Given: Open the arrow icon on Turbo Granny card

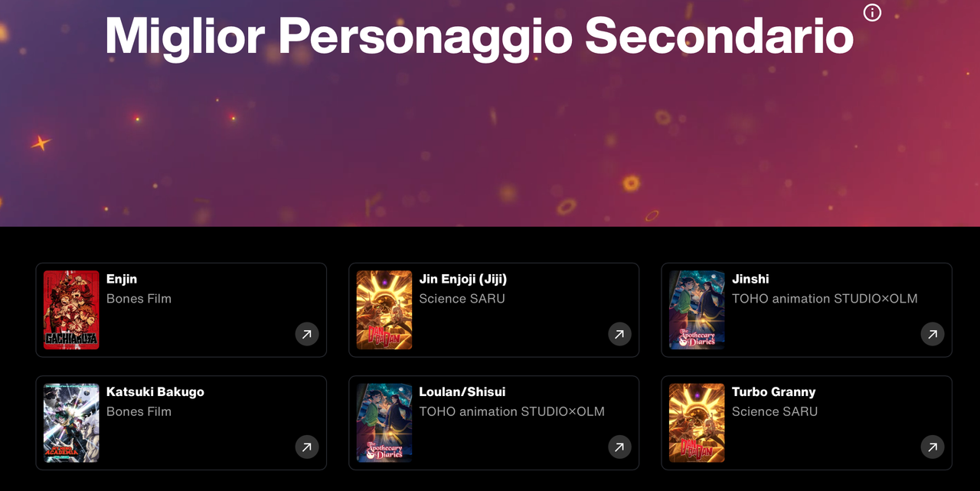Looking at the screenshot, I should pos(933,447).
